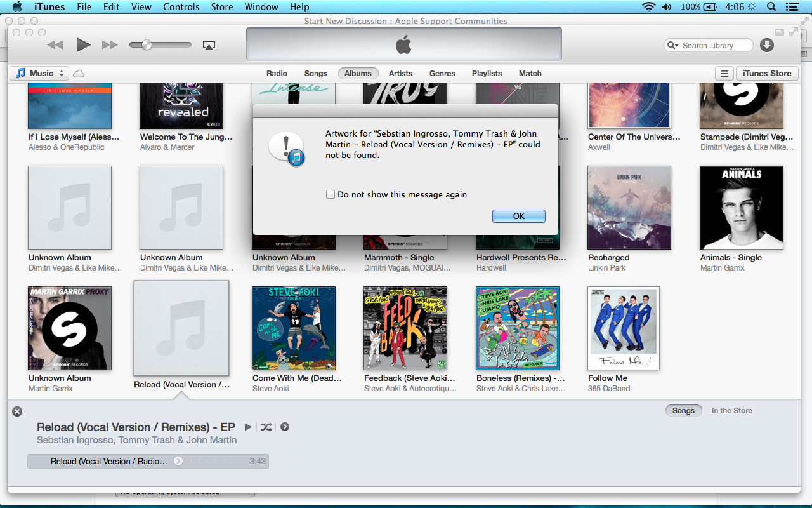Check 'Do not show this message again'

pyautogui.click(x=331, y=194)
